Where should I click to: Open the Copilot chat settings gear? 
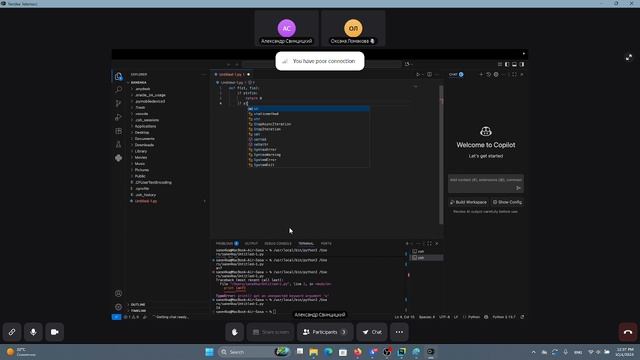coord(496,74)
